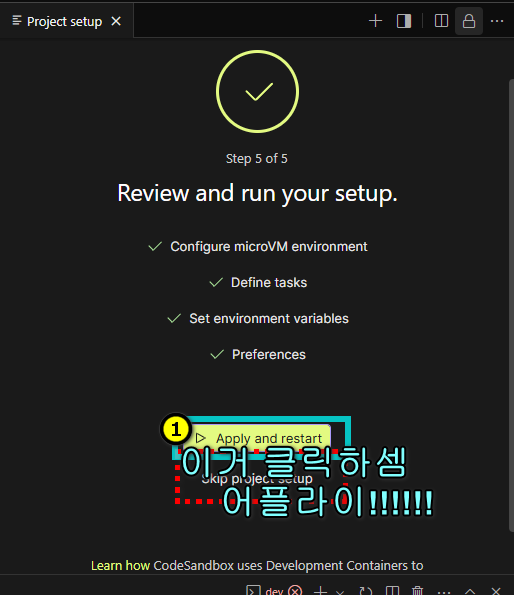Split the editor using the split icon

coord(441,21)
